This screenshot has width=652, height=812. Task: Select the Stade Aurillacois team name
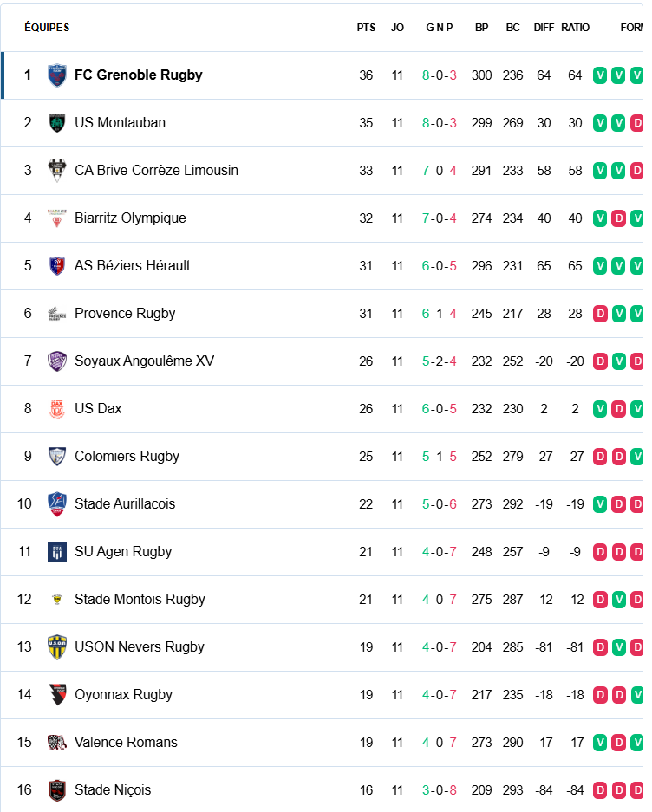pos(125,503)
